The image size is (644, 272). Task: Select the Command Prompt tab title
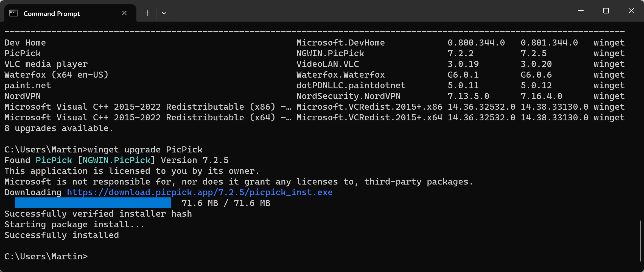[52, 14]
